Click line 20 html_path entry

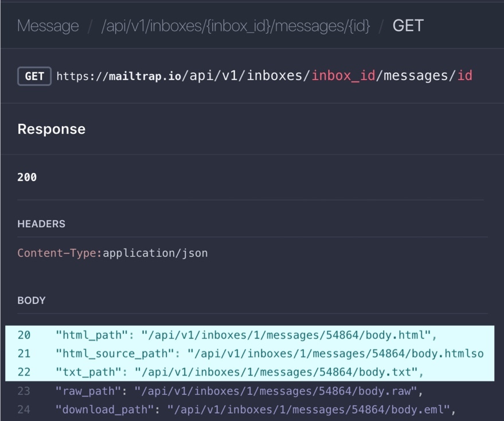point(246,335)
